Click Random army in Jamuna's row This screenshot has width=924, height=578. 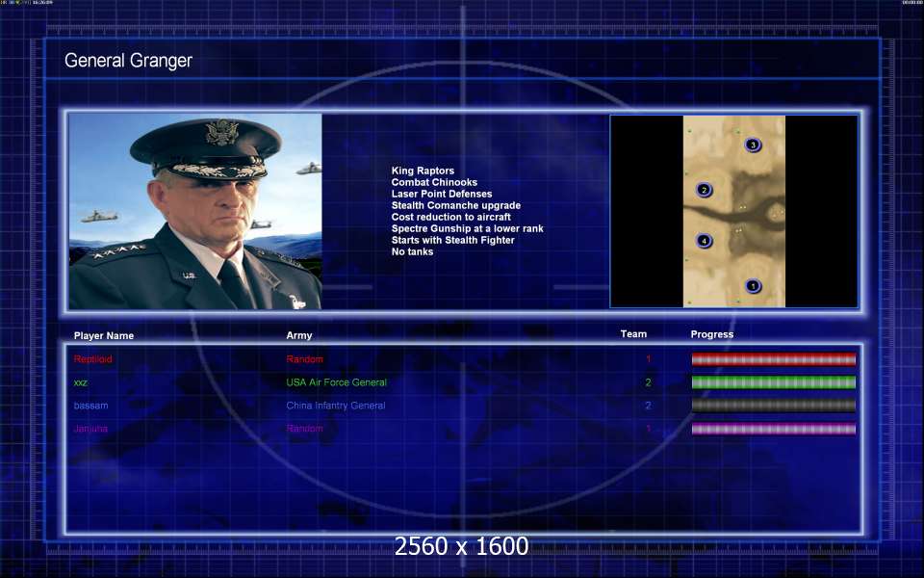[x=305, y=429]
